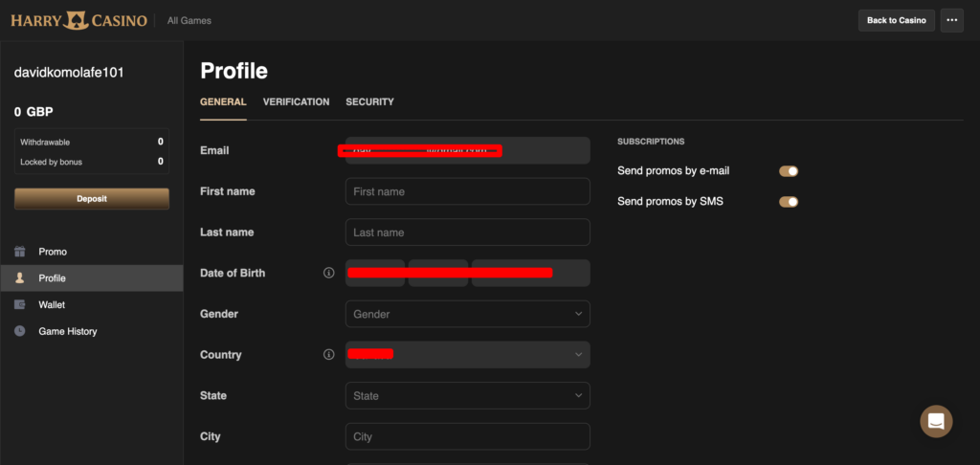Click the Harry Casino logo
Viewport: 980px width, 465px height.
click(x=78, y=20)
